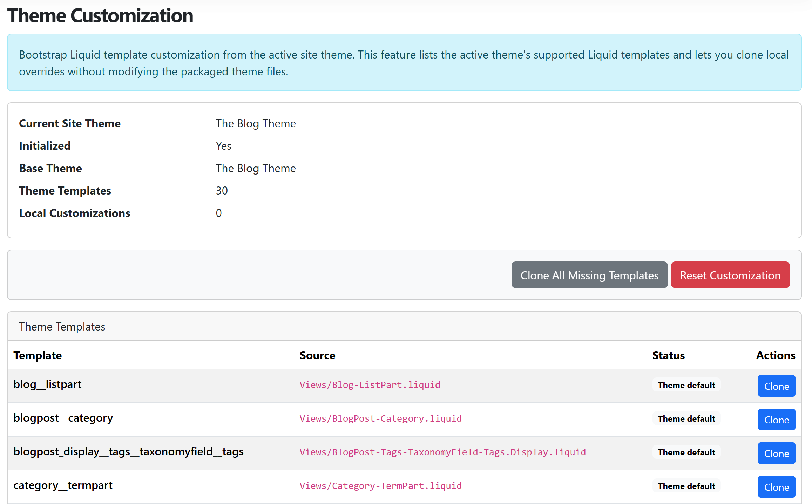
Task: Click the Current Site Theme label
Action: coord(70,123)
